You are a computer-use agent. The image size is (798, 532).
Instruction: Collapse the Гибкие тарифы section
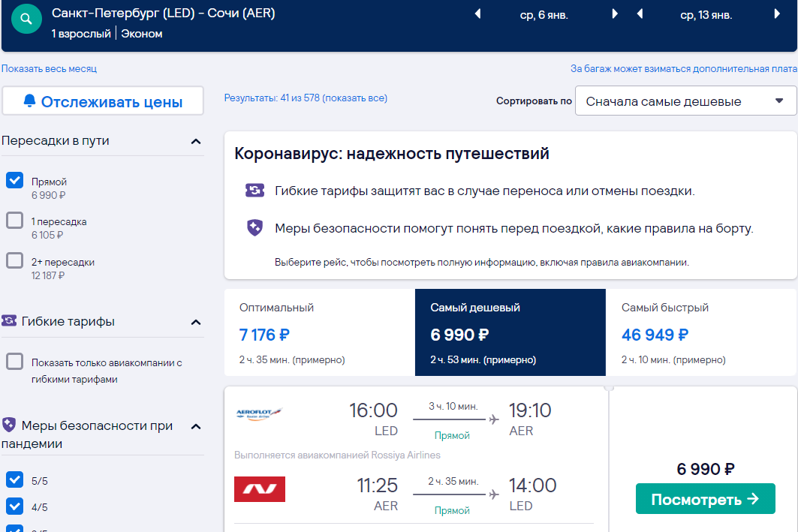196,322
